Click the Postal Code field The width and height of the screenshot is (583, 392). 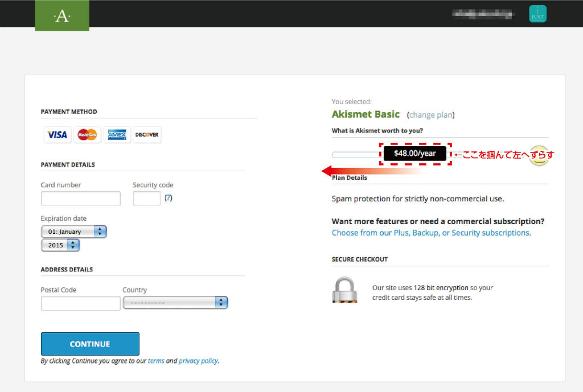click(x=81, y=303)
